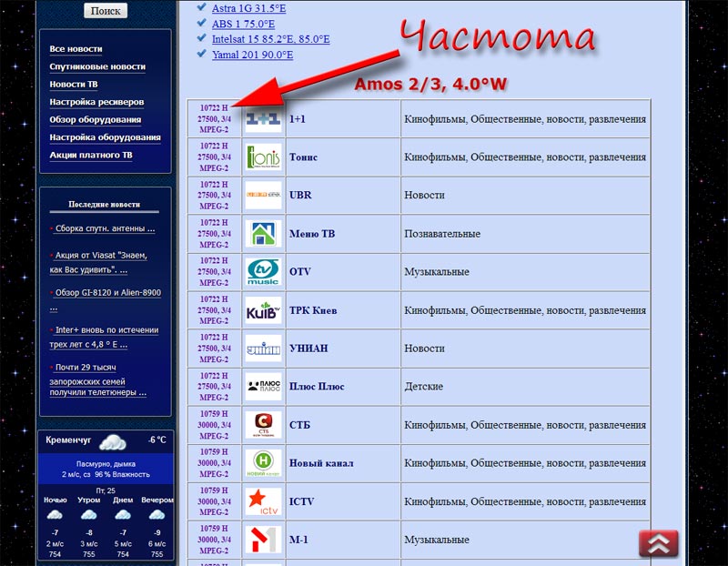Click the channel name 1+1
This screenshot has height=566, width=728.
point(298,119)
